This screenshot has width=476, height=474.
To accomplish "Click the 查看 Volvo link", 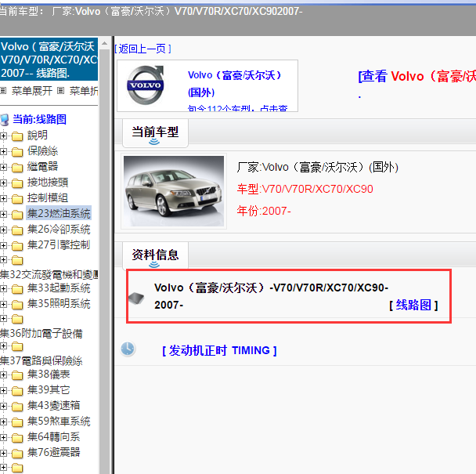I will [416, 76].
